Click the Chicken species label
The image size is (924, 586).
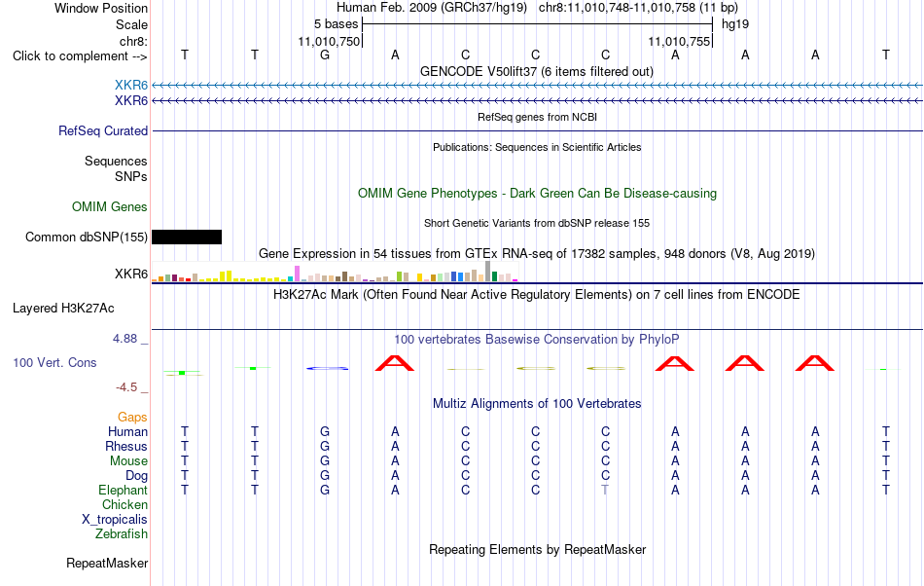(x=124, y=504)
